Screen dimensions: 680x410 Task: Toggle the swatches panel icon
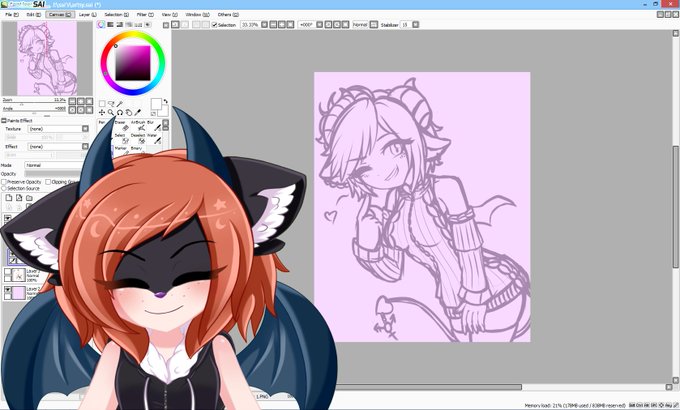[x=138, y=25]
